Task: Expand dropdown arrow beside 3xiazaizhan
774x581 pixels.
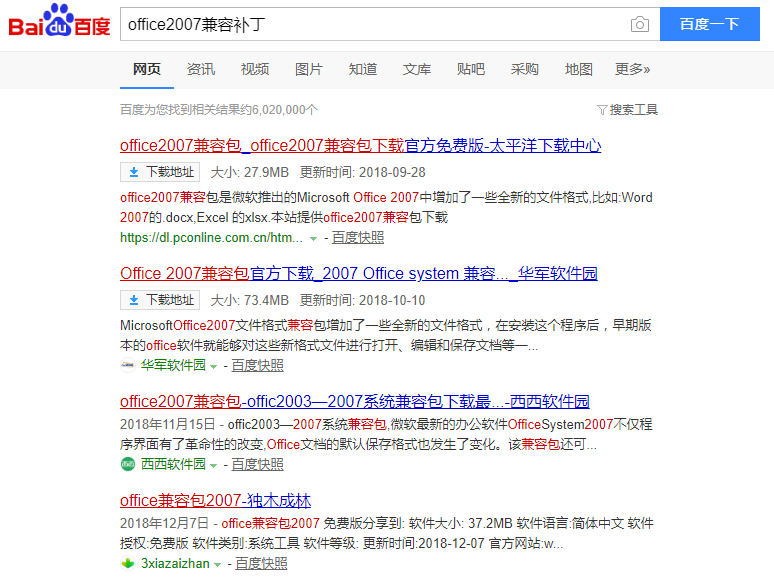Action: [217, 565]
